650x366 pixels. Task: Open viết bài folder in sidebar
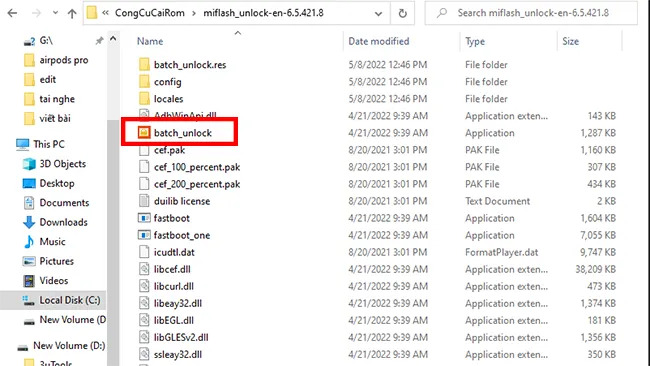55,119
